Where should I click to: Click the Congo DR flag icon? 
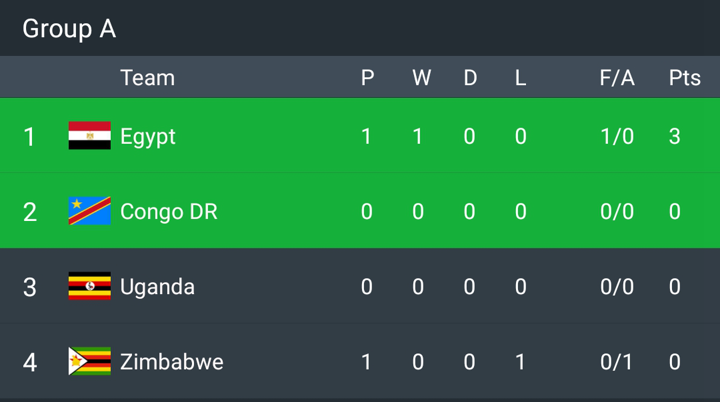90,211
